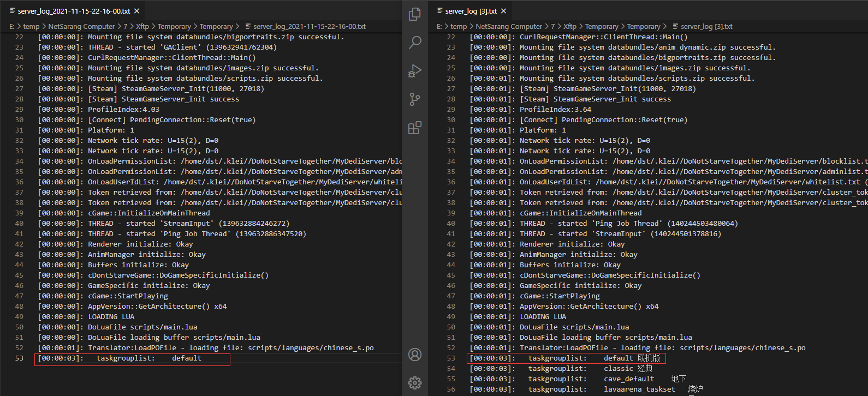Click 'Temporary' breadcrumb before file name, left editor
The width and height of the screenshot is (868, 396).
coord(216,26)
